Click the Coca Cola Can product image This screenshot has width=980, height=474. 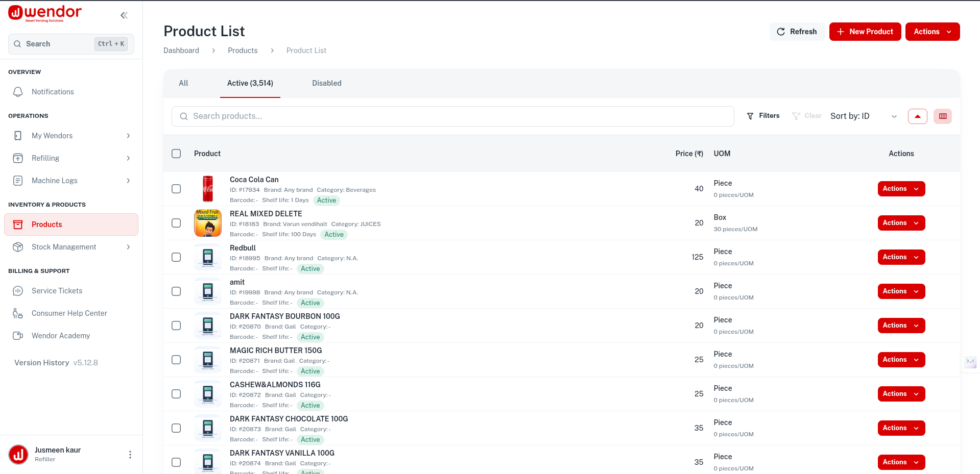coord(208,189)
